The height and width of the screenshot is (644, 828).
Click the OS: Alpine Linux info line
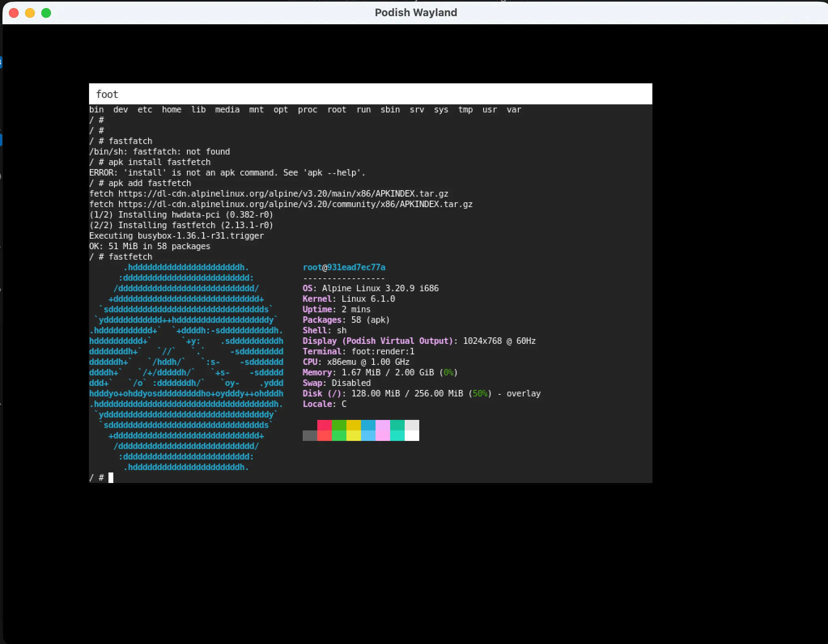[370, 288]
